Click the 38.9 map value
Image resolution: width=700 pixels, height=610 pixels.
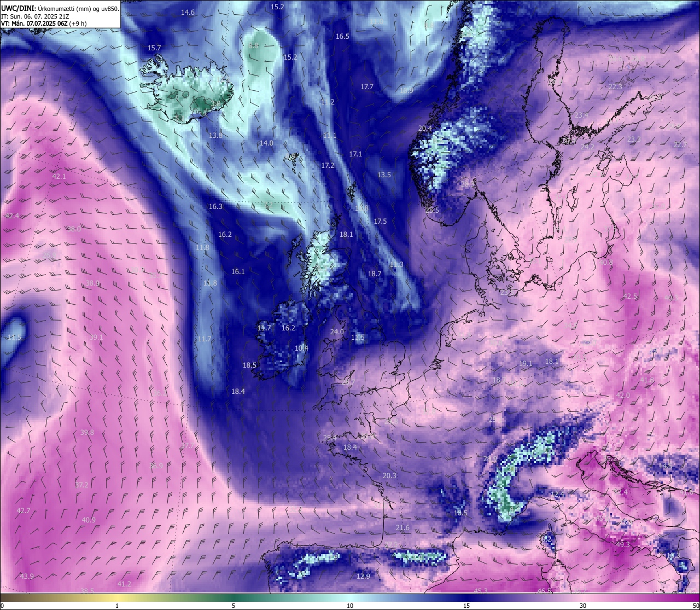click(92, 283)
